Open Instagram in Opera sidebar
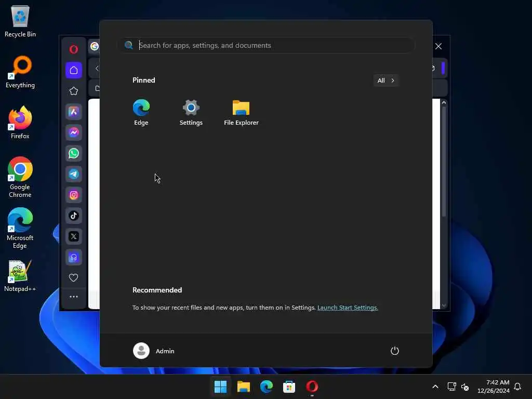This screenshot has width=532, height=399. [74, 195]
